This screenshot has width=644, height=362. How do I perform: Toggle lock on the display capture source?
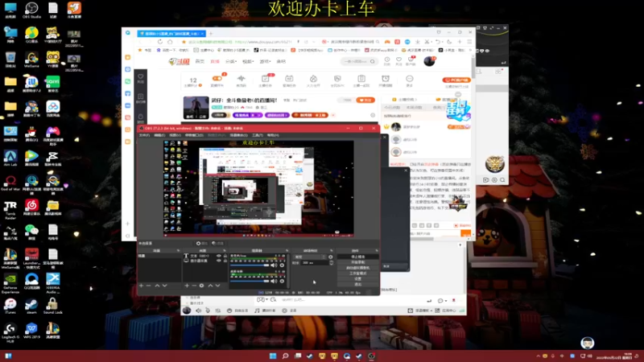pyautogui.click(x=225, y=260)
